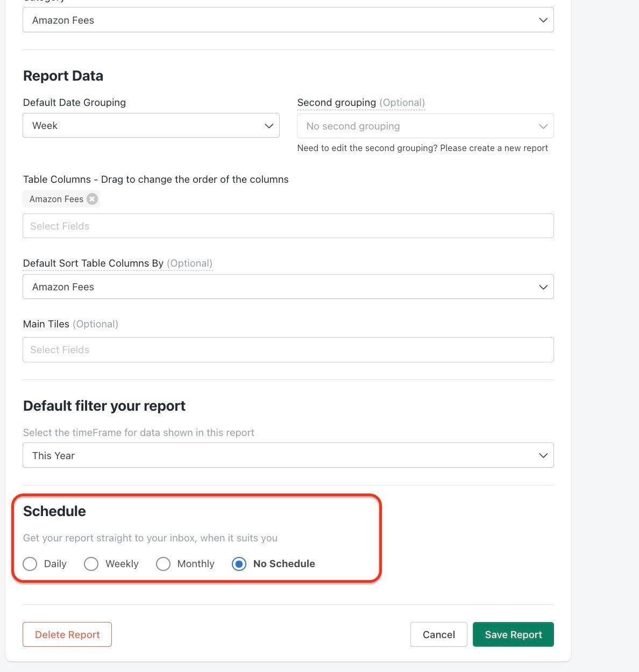Expand the Default Date Grouping Week dropdown
This screenshot has width=639, height=672.
tap(151, 125)
